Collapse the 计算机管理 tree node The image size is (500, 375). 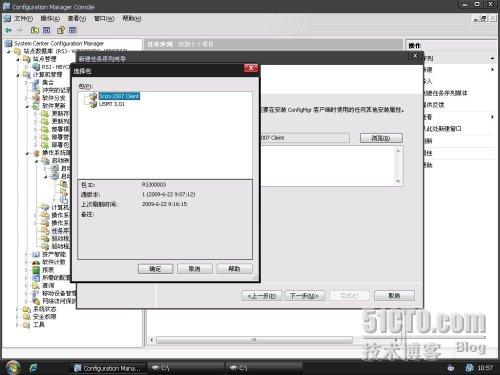coord(18,75)
